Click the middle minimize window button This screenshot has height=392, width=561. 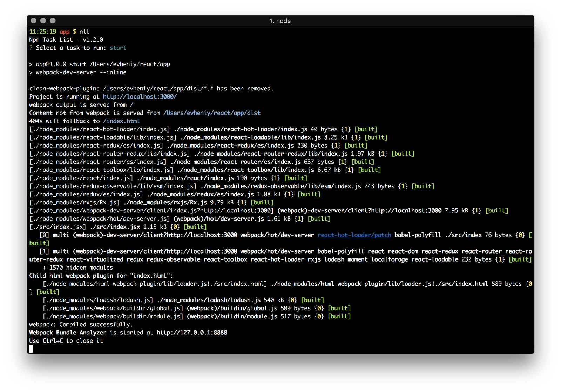pos(43,21)
